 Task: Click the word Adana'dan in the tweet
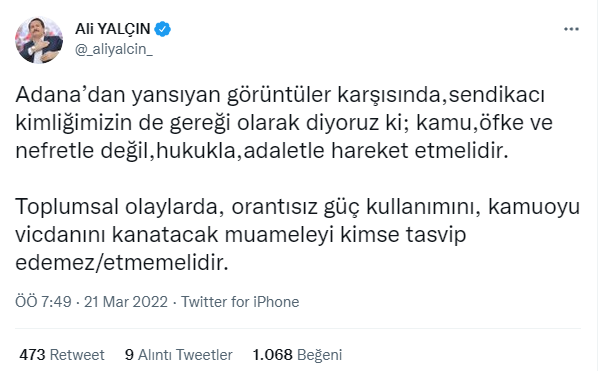(x=70, y=95)
